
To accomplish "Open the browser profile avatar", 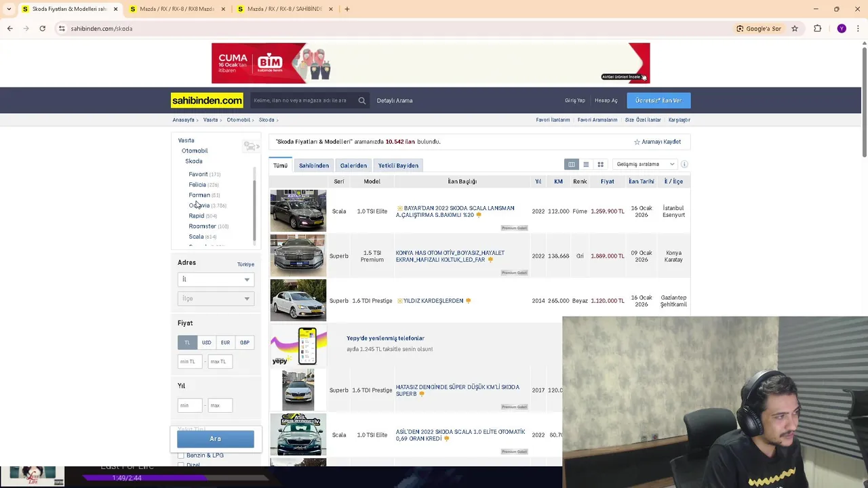I will coord(842,28).
